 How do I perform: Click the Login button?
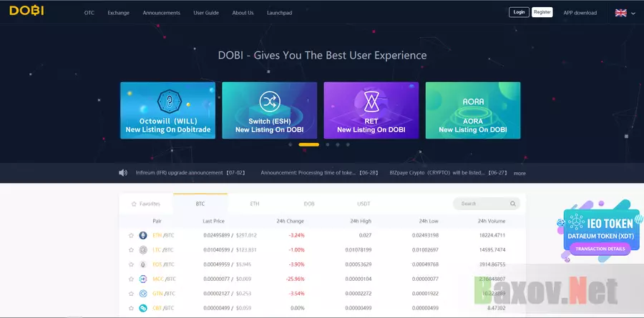click(519, 12)
